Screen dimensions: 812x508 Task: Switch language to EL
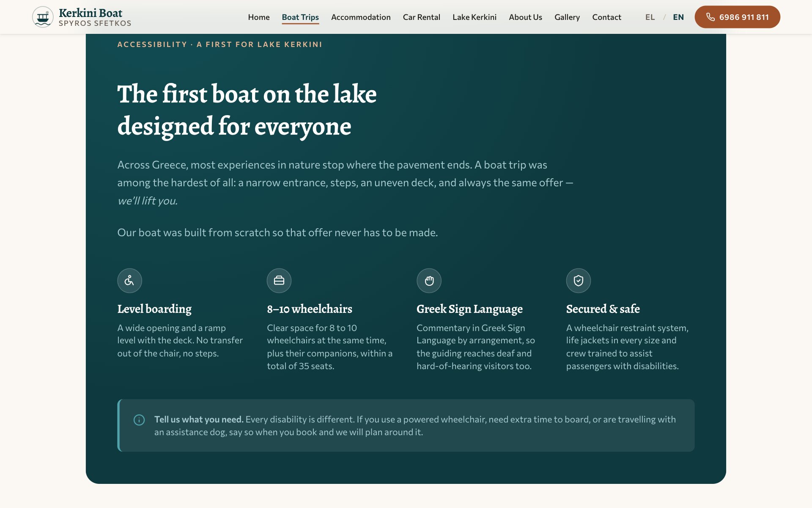pos(650,17)
